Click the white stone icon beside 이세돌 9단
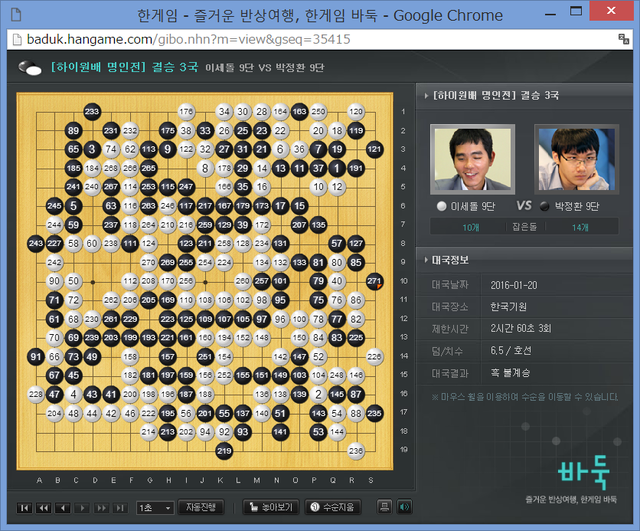The image size is (640, 531). [441, 207]
